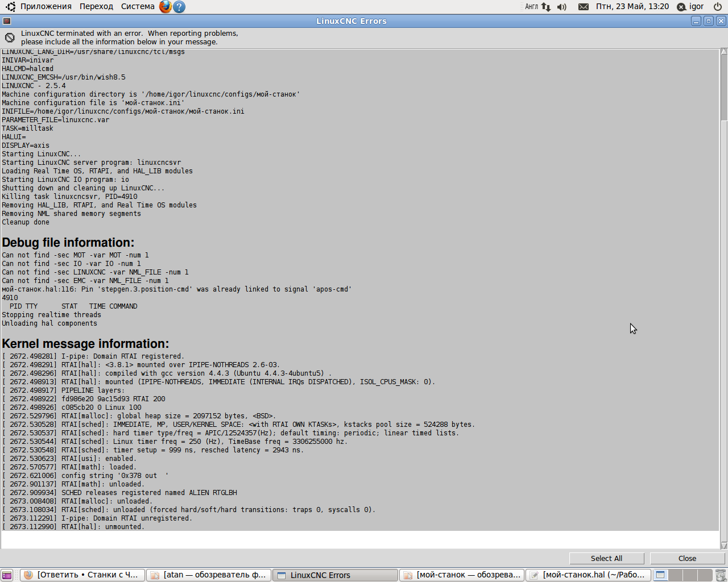Click the 'Killing task linuxcncsvr, PID=4910' line

click(x=69, y=197)
